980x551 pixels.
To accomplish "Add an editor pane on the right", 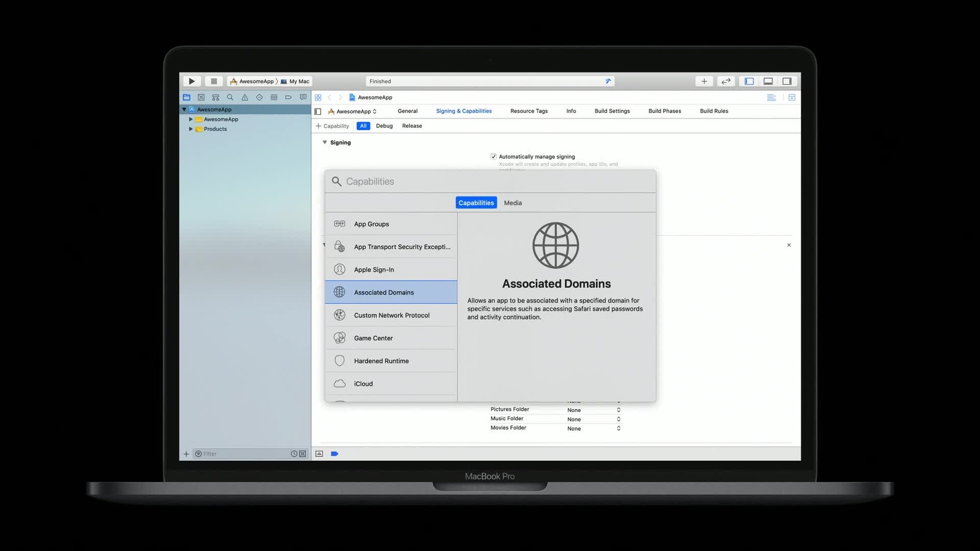I will pyautogui.click(x=792, y=97).
